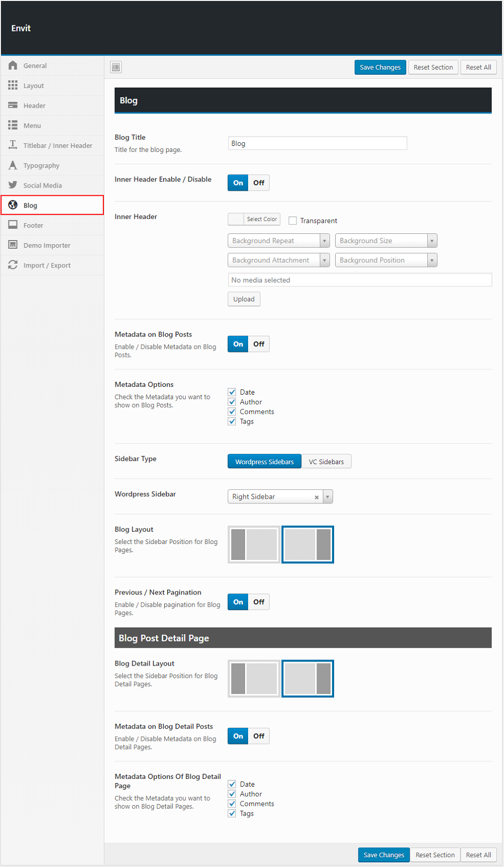The image size is (504, 867).
Task: Click the top Save Changes button
Action: [380, 67]
